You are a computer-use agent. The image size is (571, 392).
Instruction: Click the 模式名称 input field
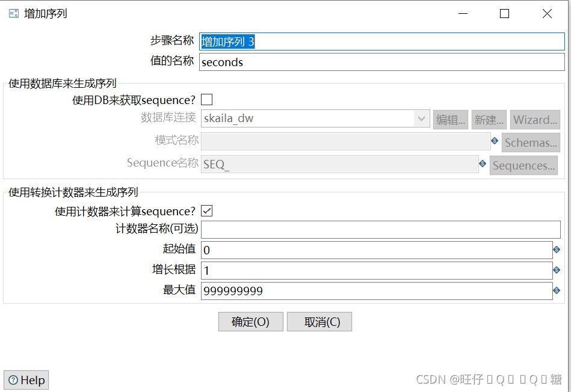click(346, 141)
